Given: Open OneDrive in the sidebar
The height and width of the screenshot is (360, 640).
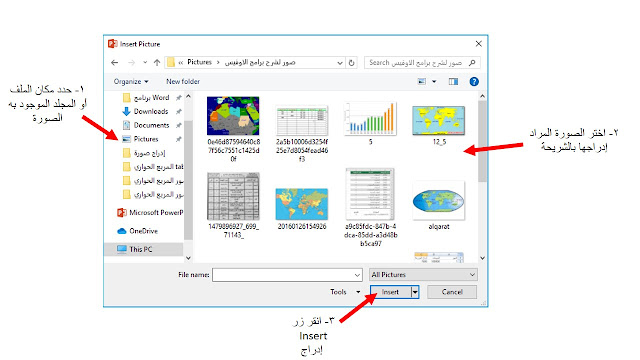Looking at the screenshot, I should click(x=137, y=231).
